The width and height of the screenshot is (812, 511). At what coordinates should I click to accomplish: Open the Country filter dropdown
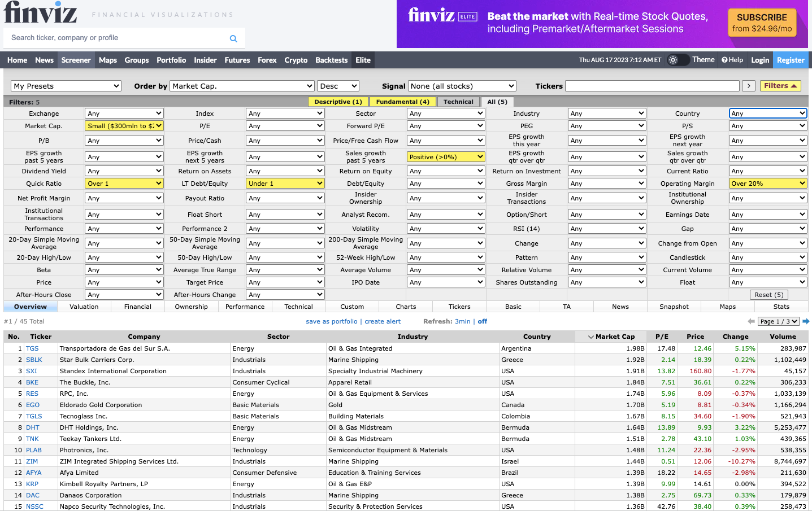coord(768,113)
